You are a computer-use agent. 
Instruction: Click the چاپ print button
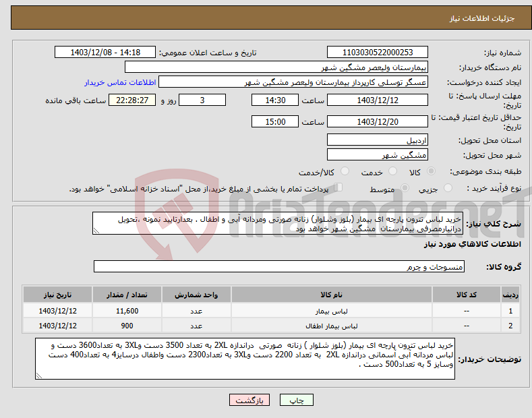(x=296, y=400)
